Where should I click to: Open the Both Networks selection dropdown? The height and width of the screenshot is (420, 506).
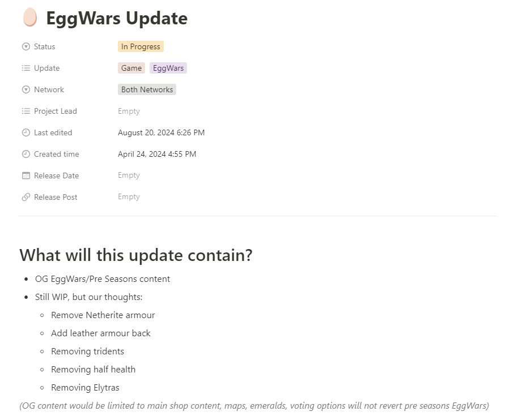(147, 89)
